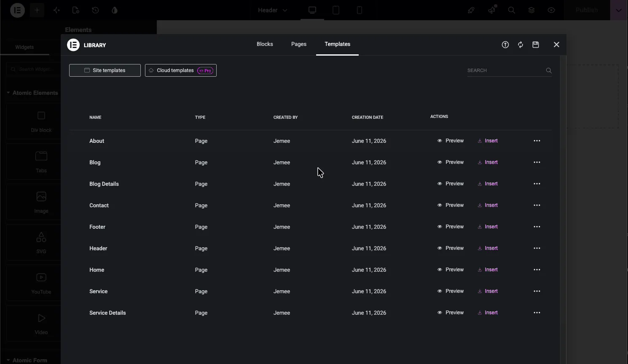Screen dimensions: 628x364
Task: Select the Site templates button
Action: click(x=105, y=70)
